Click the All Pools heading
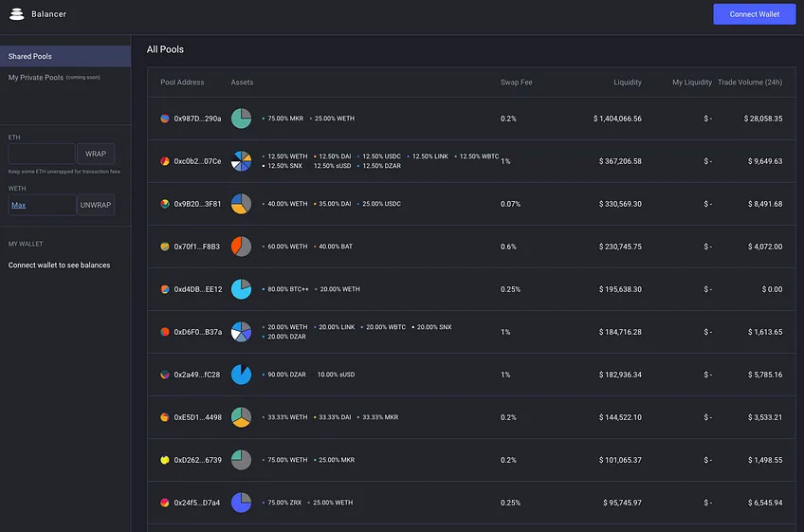804x532 pixels. [x=165, y=49]
